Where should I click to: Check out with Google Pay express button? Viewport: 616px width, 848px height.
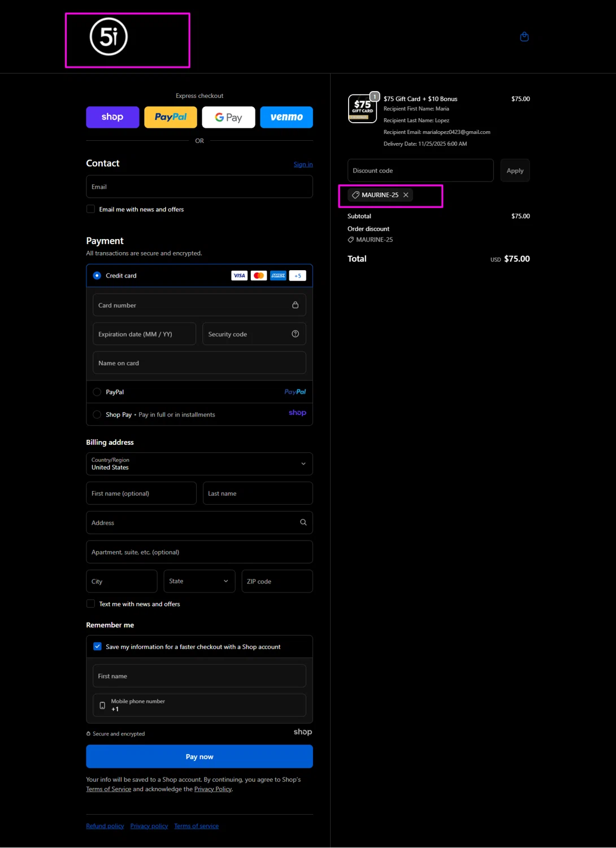coord(228,117)
